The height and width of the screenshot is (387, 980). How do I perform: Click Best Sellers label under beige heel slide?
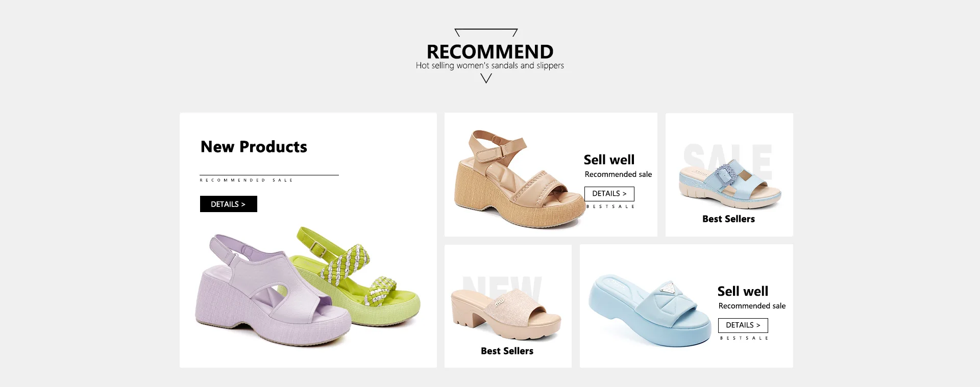(507, 351)
